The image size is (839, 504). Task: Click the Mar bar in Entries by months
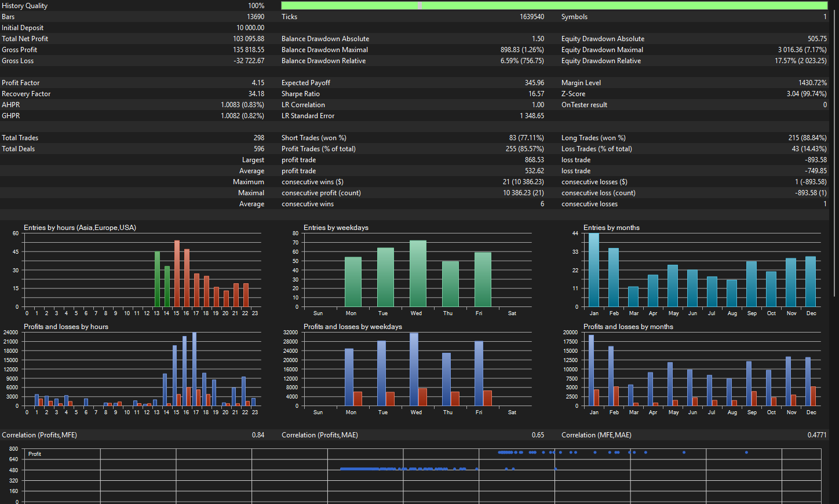[633, 297]
